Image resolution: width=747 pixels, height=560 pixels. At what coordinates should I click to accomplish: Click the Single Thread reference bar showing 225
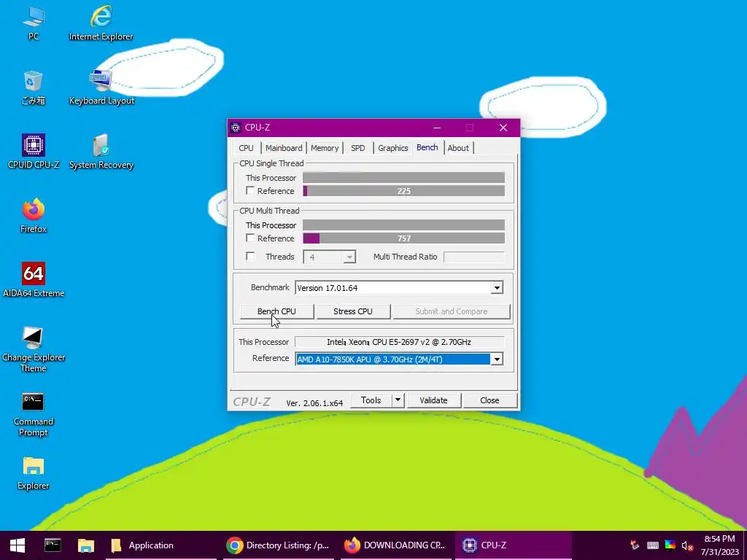[404, 191]
